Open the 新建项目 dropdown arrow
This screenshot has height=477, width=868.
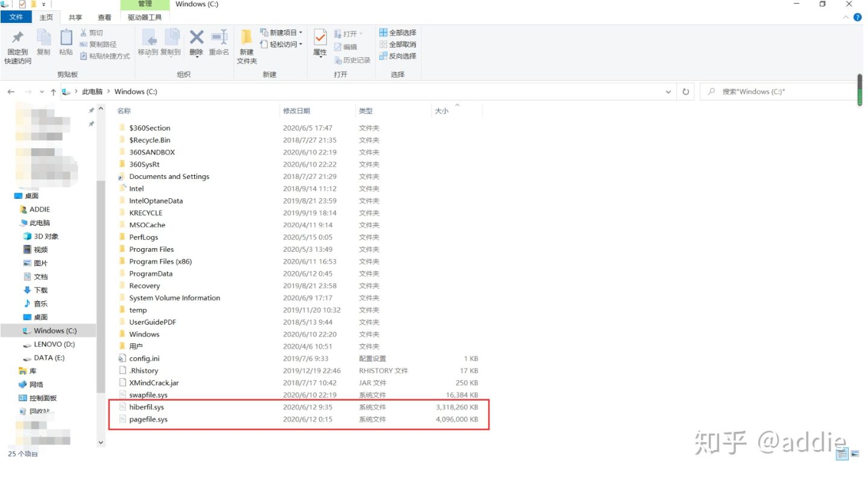300,32
